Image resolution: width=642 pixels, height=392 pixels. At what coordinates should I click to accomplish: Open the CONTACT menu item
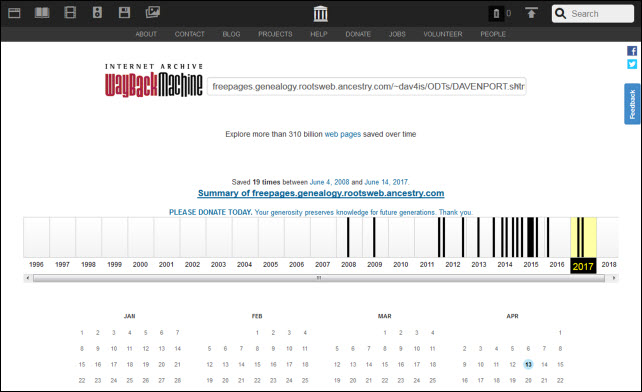(190, 34)
